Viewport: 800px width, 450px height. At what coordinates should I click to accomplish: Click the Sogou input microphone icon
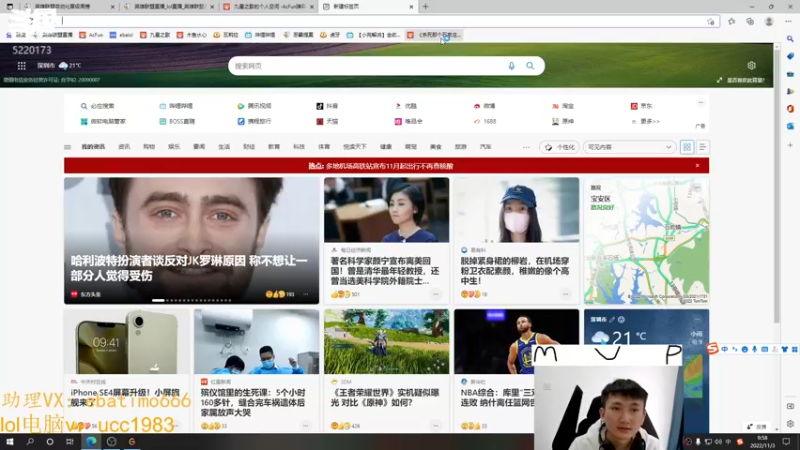coord(755,349)
